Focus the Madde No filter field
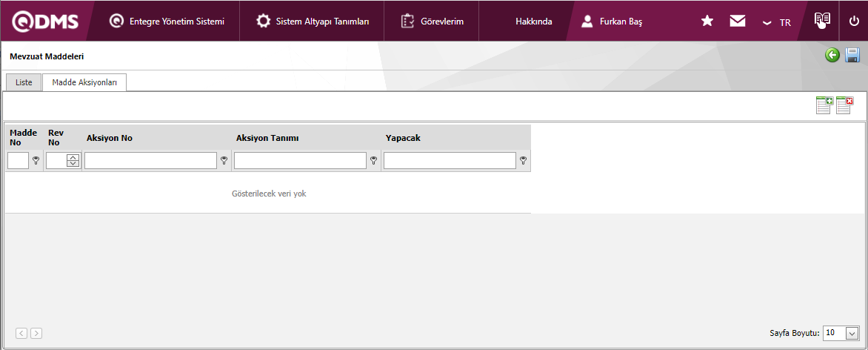Viewport: 868px width, 350px height. pyautogui.click(x=19, y=161)
